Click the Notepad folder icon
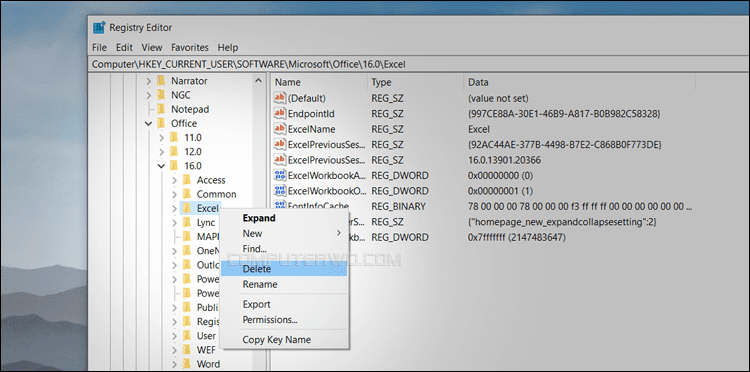 161,109
